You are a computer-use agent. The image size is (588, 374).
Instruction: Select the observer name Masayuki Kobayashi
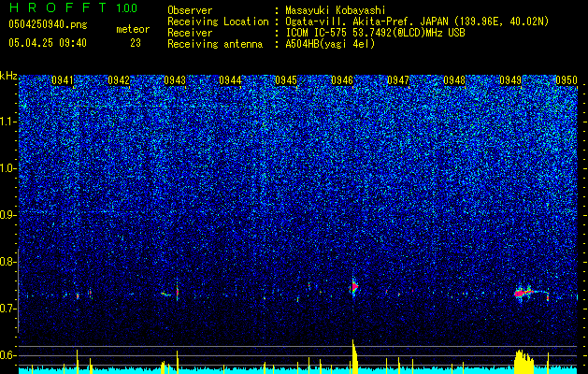[x=336, y=10]
